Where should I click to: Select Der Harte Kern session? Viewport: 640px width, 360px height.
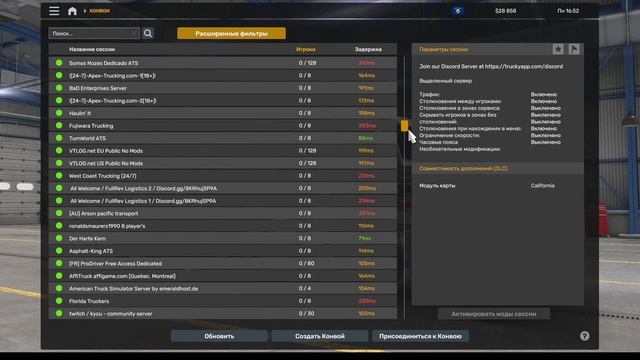pyautogui.click(x=222, y=238)
